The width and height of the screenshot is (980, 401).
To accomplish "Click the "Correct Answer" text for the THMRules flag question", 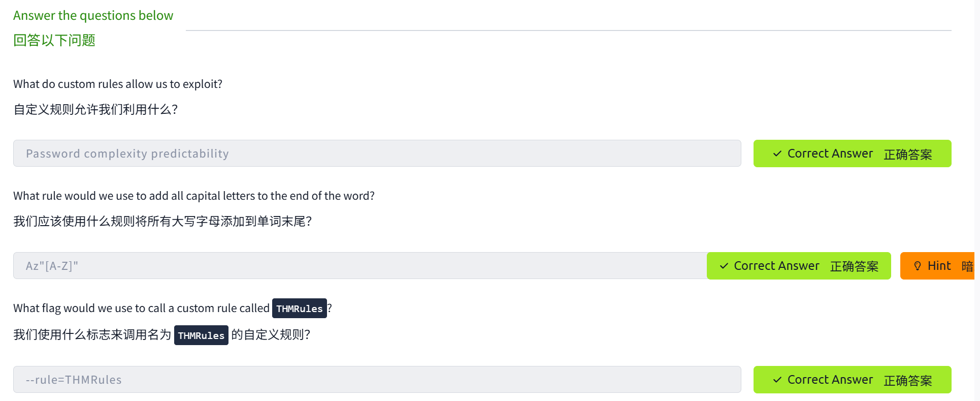I will pyautogui.click(x=830, y=380).
